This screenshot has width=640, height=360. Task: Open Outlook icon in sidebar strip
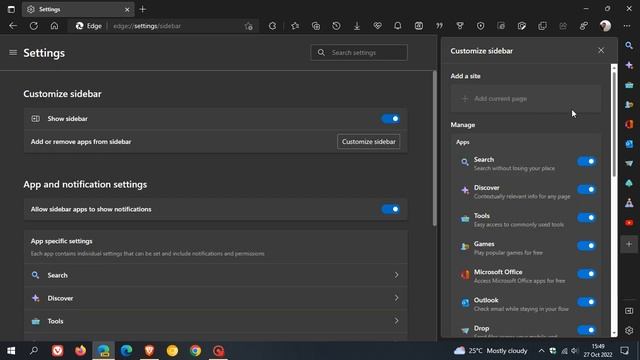click(629, 144)
